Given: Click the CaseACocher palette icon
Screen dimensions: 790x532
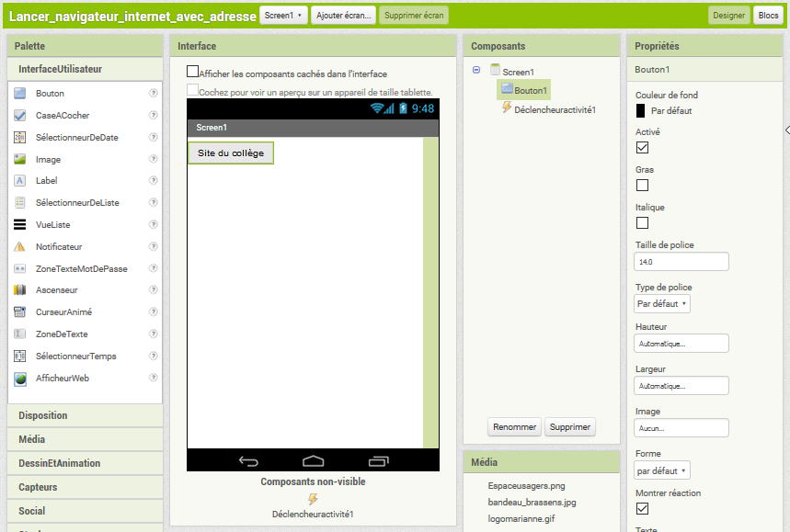Looking at the screenshot, I should point(19,115).
